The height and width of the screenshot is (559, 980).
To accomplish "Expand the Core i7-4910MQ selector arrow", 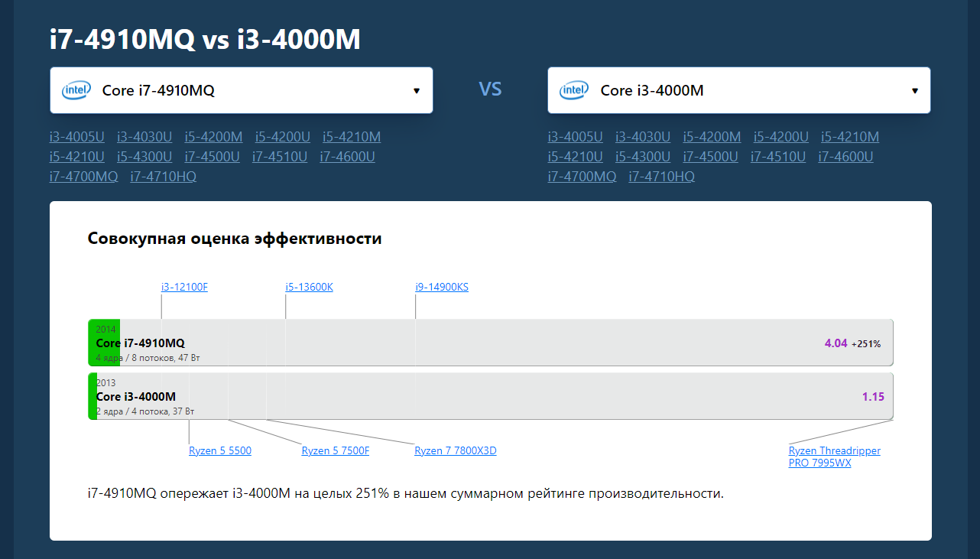I will click(417, 90).
